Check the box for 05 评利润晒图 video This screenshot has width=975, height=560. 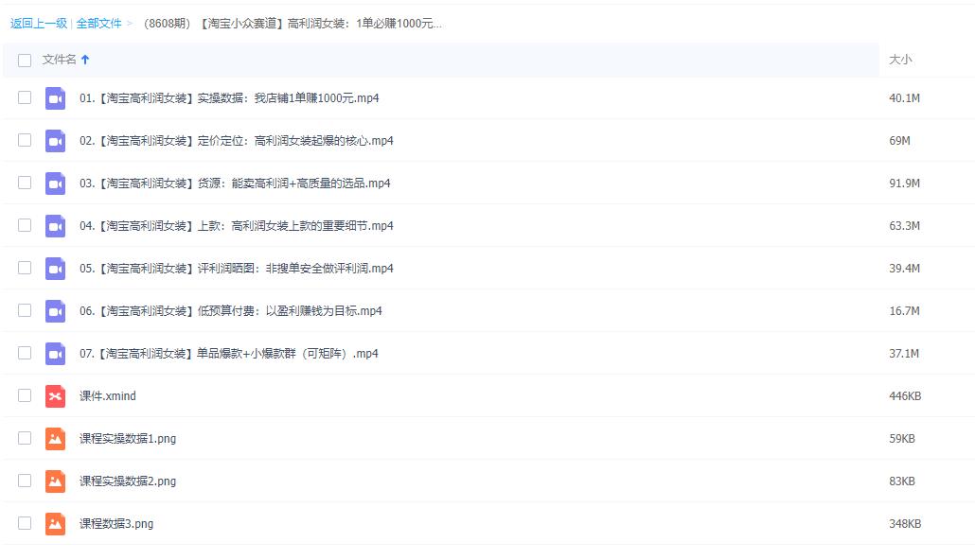pos(25,268)
